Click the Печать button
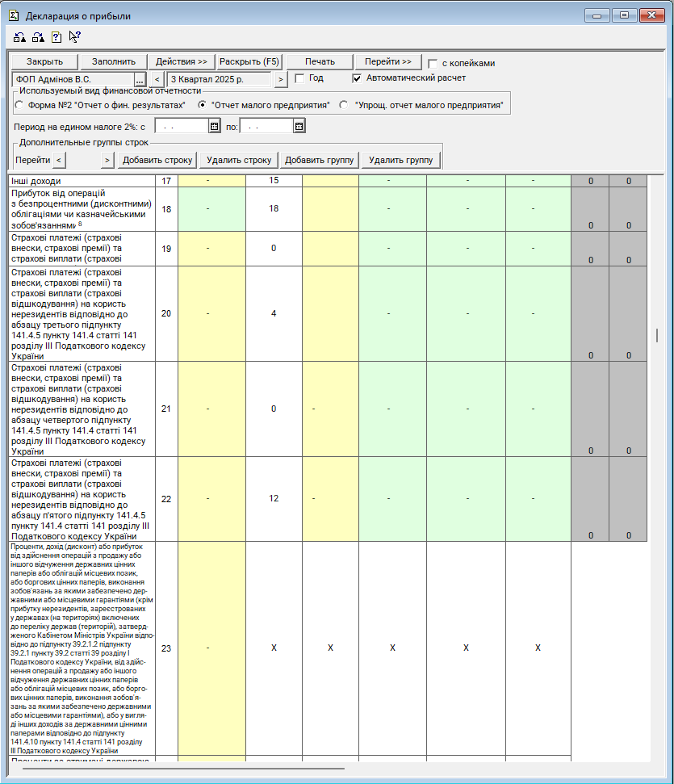This screenshot has width=674, height=784. coord(320,62)
